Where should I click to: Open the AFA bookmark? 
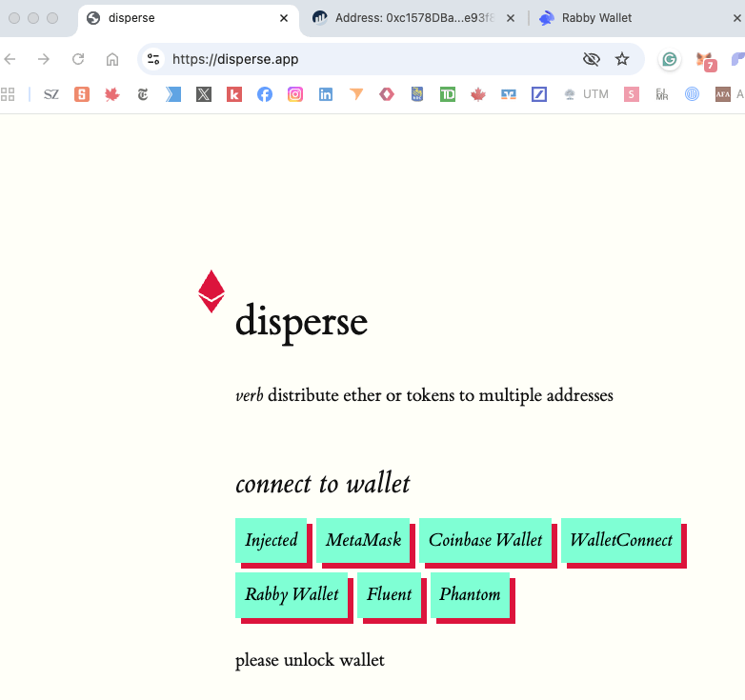[x=723, y=94]
